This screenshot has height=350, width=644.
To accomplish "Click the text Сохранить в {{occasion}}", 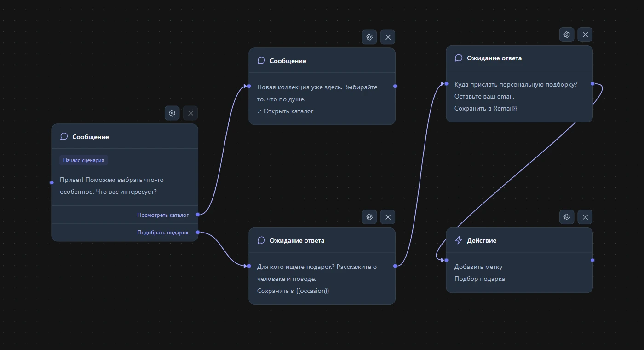I will pyautogui.click(x=293, y=291).
